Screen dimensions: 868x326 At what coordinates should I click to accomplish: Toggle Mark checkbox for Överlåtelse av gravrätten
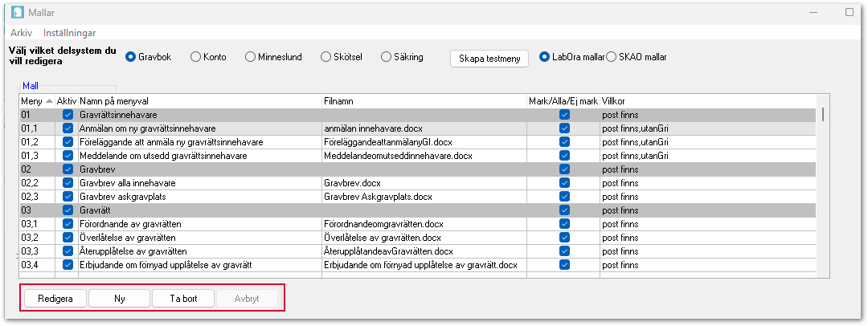[565, 238]
